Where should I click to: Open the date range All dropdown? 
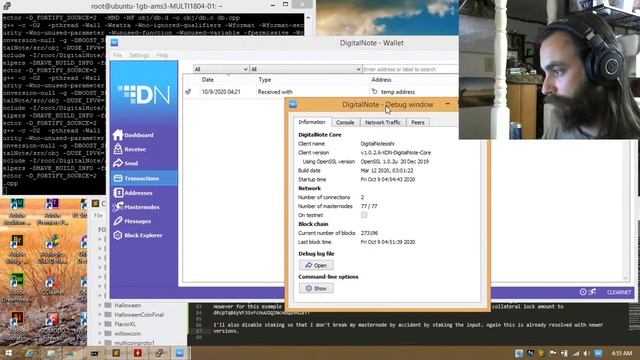[221, 69]
